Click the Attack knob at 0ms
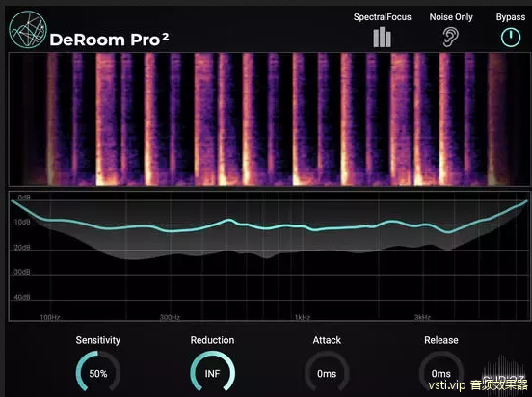532x397 pixels. (x=327, y=372)
